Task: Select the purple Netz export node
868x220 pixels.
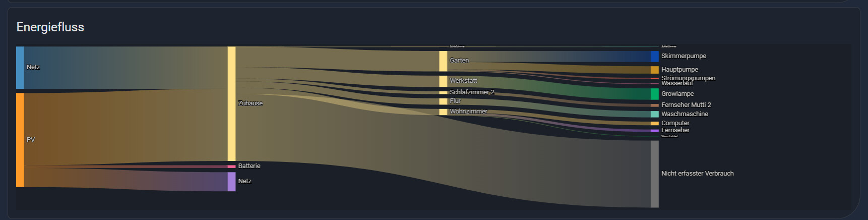Action: tap(231, 182)
